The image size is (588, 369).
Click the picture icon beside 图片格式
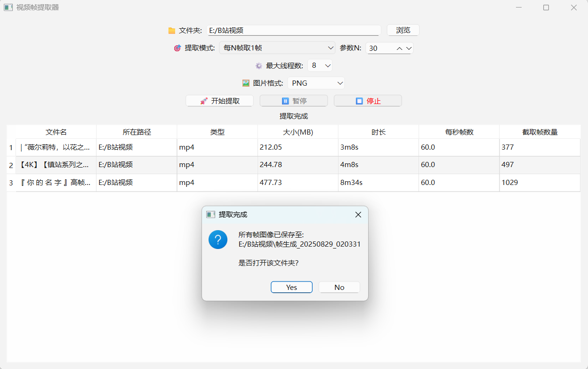[246, 83]
